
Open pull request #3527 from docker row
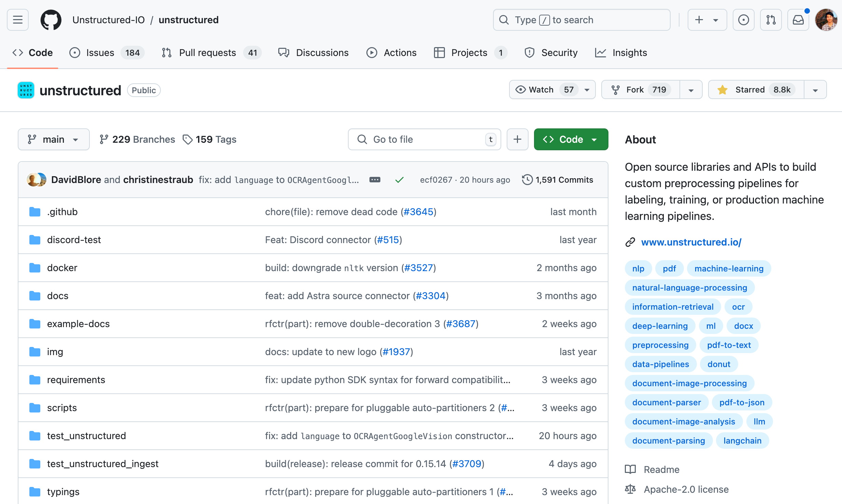click(418, 268)
